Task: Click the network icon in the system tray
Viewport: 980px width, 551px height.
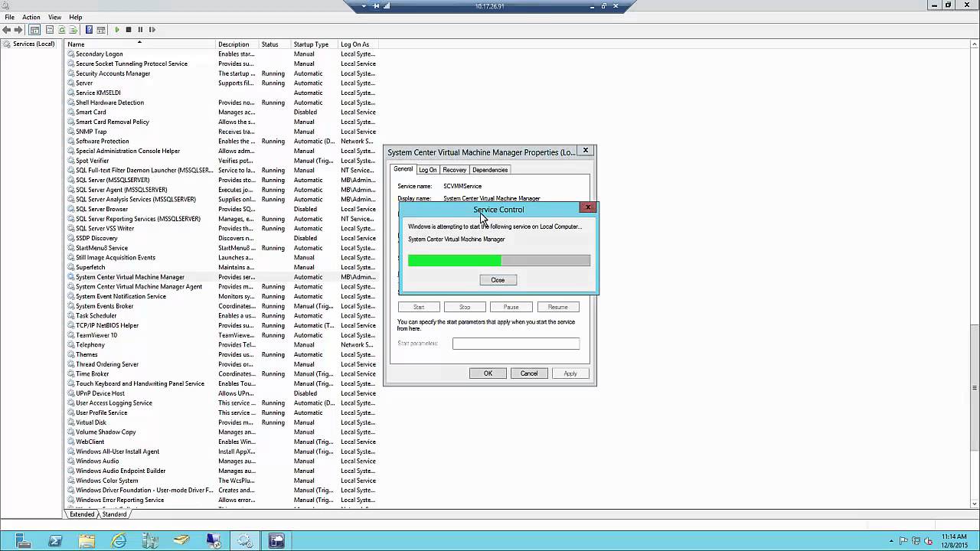Action: [x=916, y=541]
